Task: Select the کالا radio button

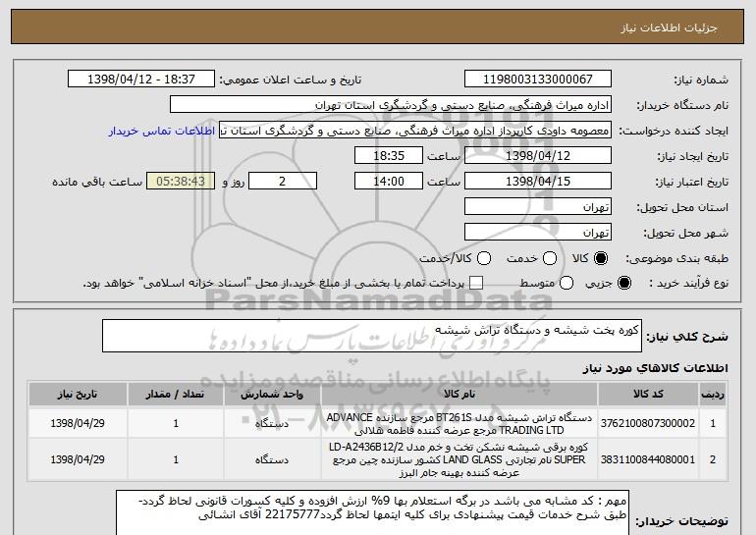Action: click(600, 258)
